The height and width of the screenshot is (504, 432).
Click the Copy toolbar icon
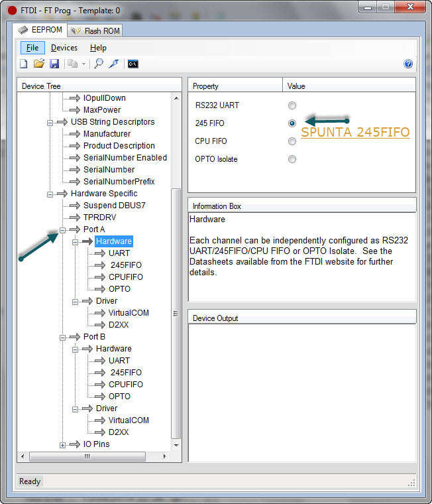tap(73, 64)
